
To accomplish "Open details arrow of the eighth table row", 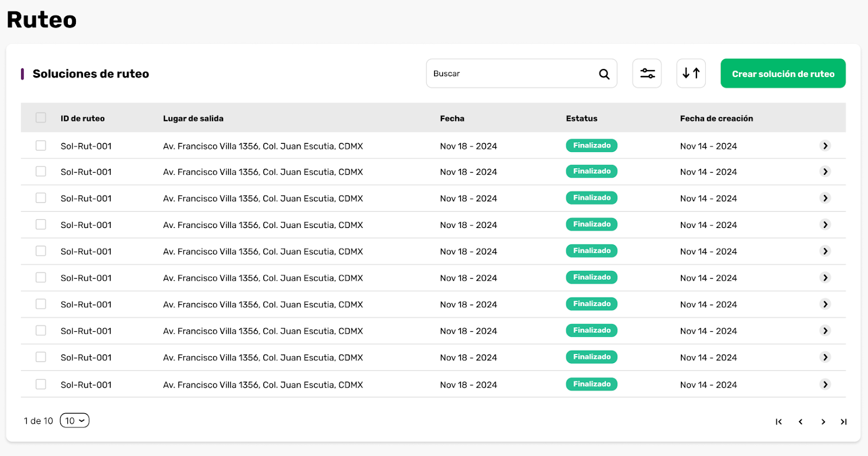I will pyautogui.click(x=825, y=331).
